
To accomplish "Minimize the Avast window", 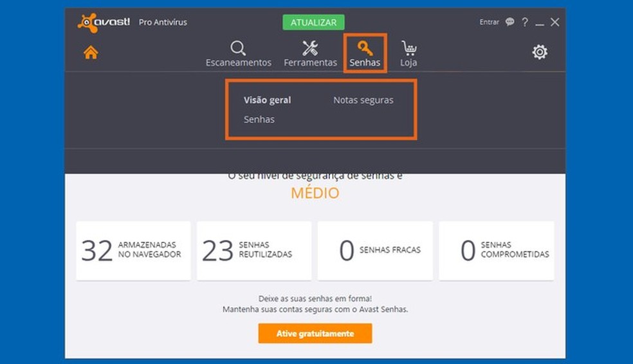I will 540,24.
